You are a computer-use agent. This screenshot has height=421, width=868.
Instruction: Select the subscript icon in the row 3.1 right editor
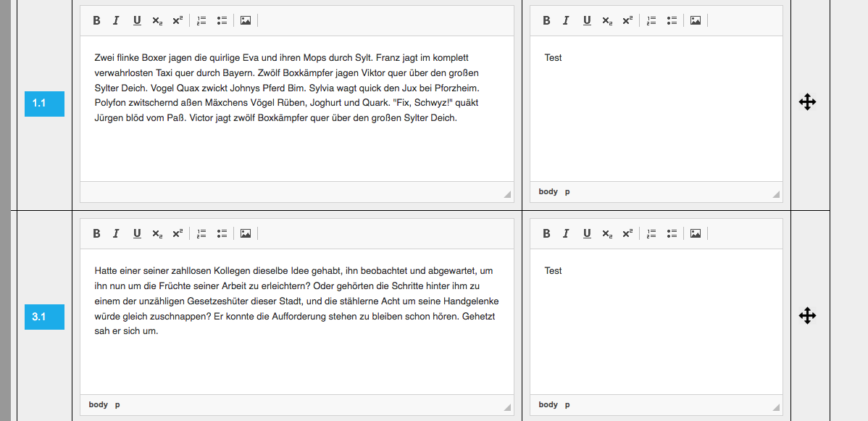[x=606, y=233]
